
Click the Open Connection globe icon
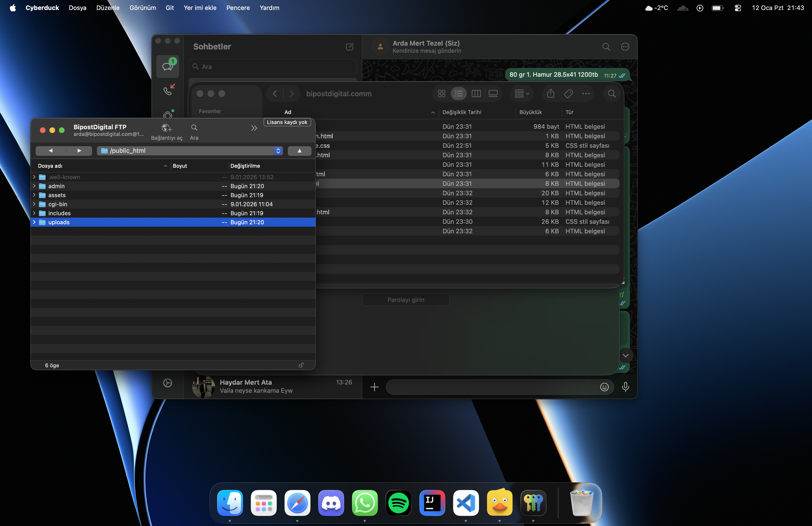pyautogui.click(x=166, y=128)
